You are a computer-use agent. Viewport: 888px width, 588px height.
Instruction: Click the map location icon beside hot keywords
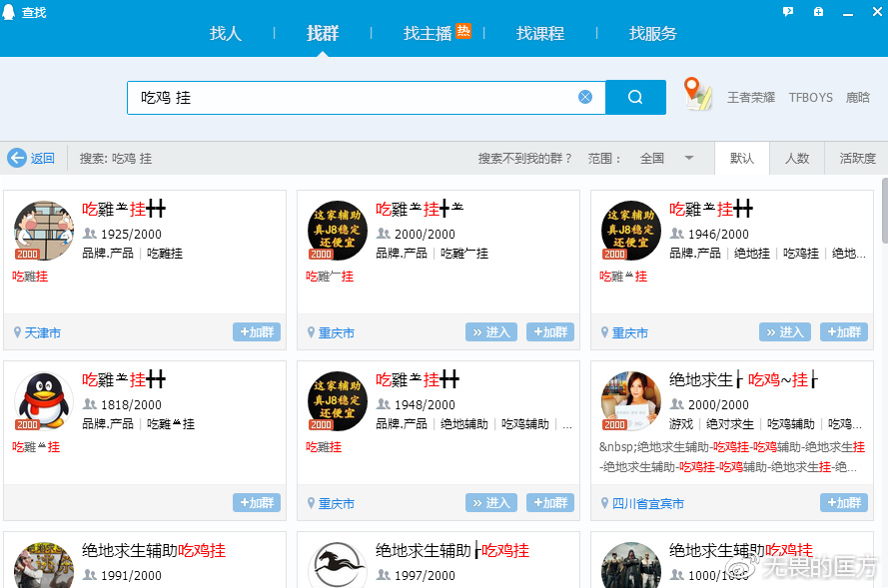[697, 94]
